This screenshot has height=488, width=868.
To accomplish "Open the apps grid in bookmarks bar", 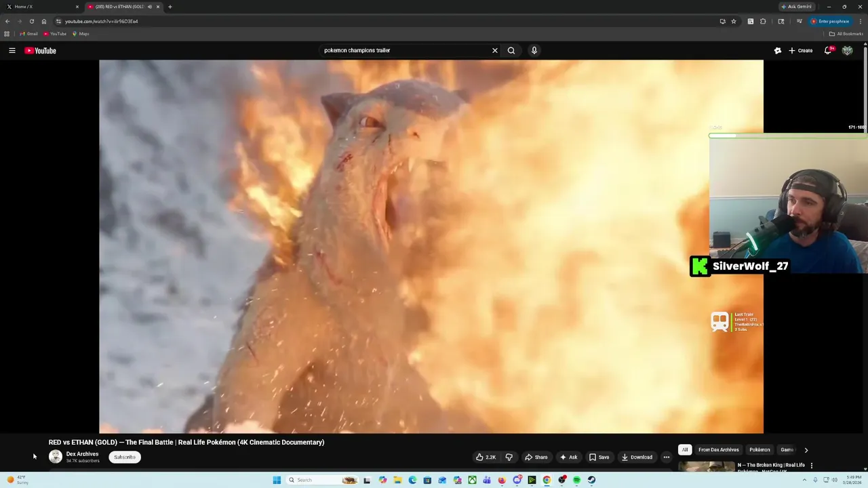I will (7, 34).
